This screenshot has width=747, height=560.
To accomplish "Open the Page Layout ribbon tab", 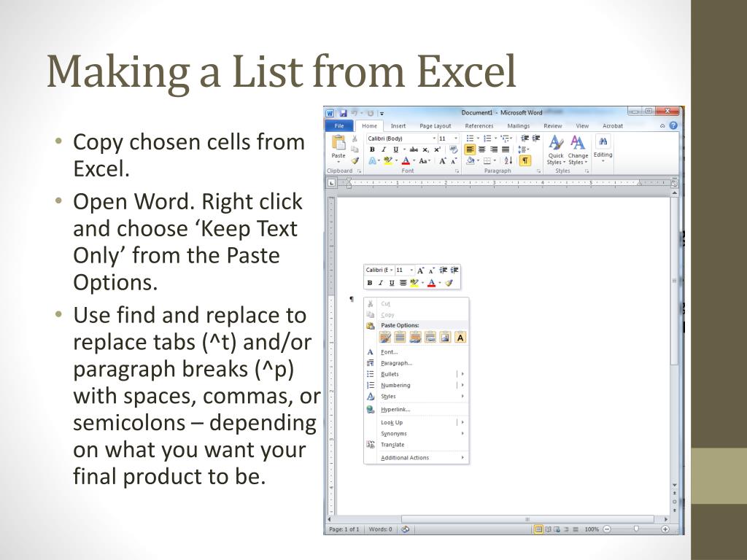I will (435, 126).
